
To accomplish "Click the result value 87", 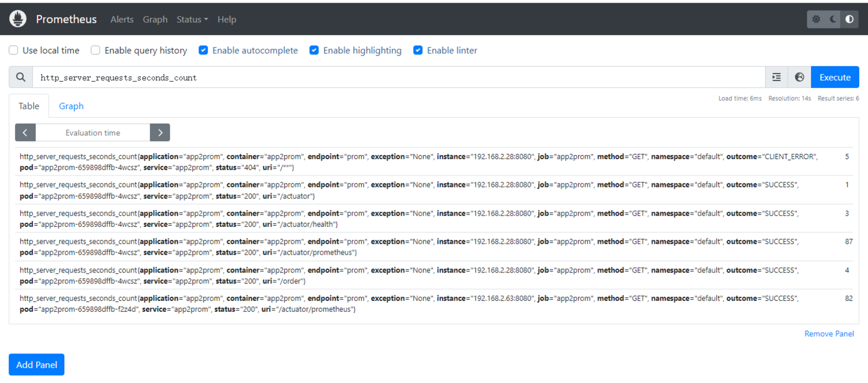I will pyautogui.click(x=848, y=241).
